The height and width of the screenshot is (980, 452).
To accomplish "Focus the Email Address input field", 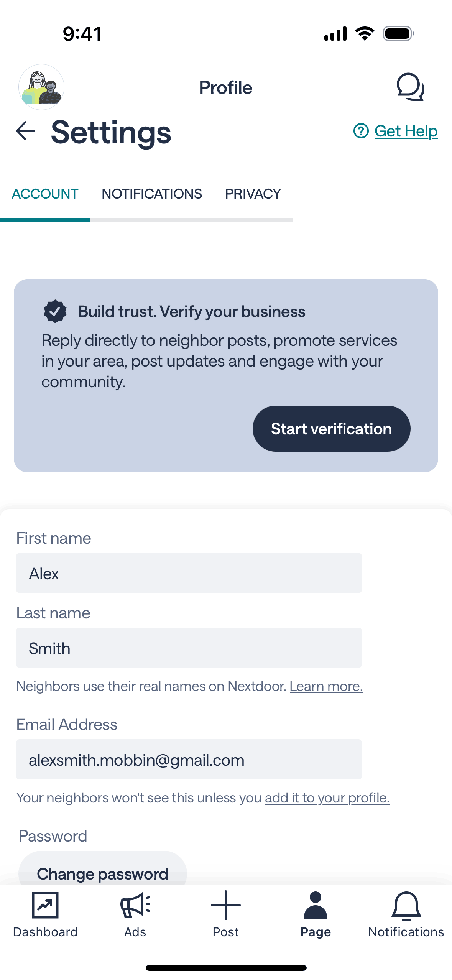I will [x=189, y=760].
